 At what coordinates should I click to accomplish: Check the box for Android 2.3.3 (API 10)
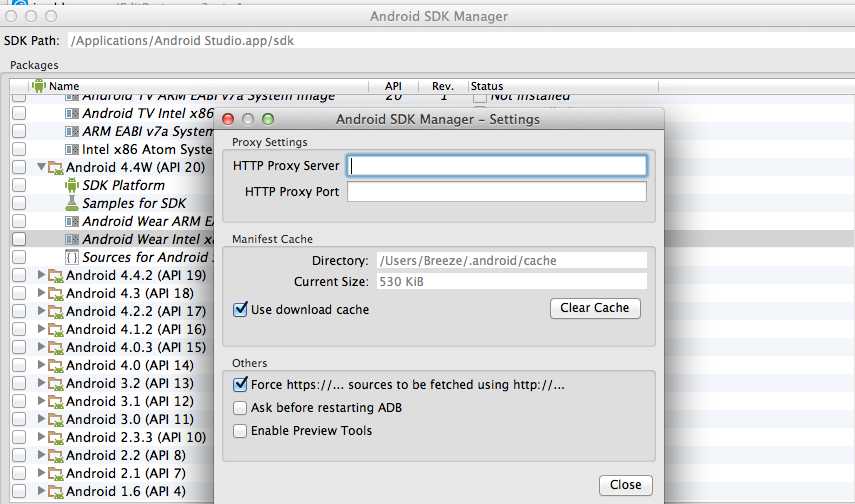point(19,437)
